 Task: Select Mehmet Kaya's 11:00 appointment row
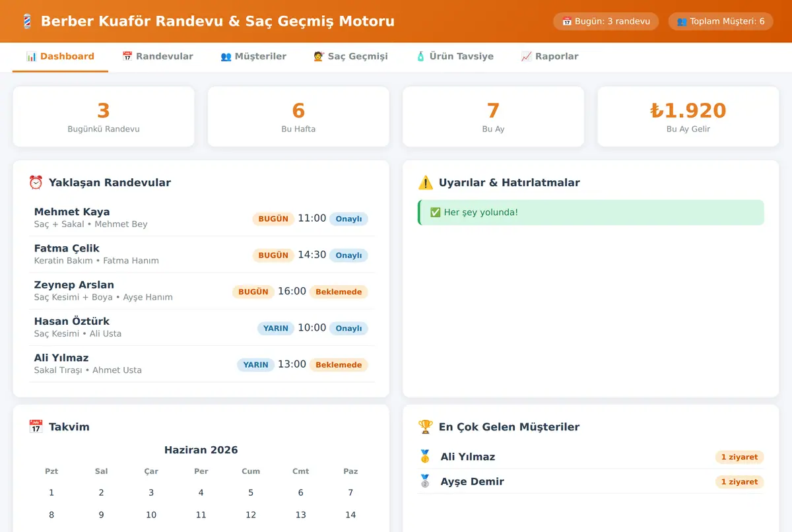(x=201, y=218)
